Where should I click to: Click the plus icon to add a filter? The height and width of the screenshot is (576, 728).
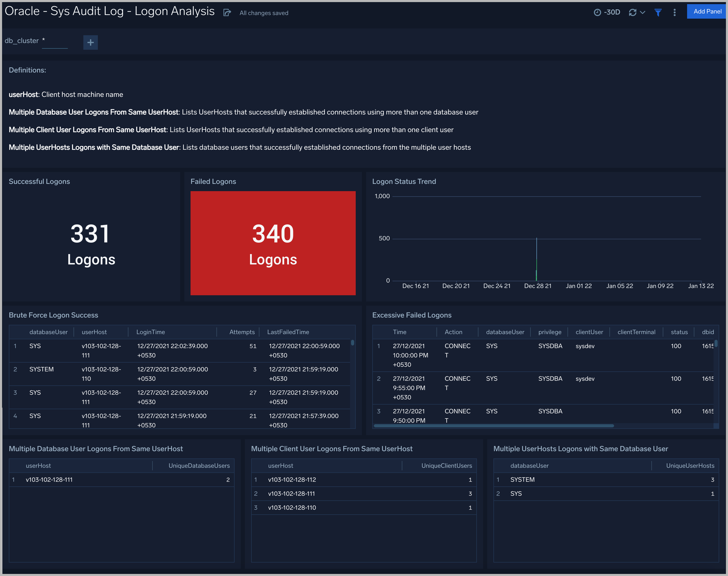(x=90, y=42)
